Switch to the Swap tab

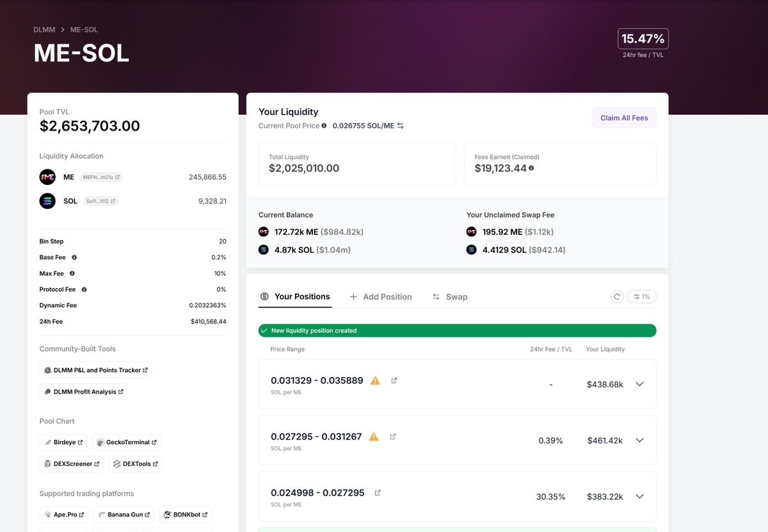coord(450,297)
